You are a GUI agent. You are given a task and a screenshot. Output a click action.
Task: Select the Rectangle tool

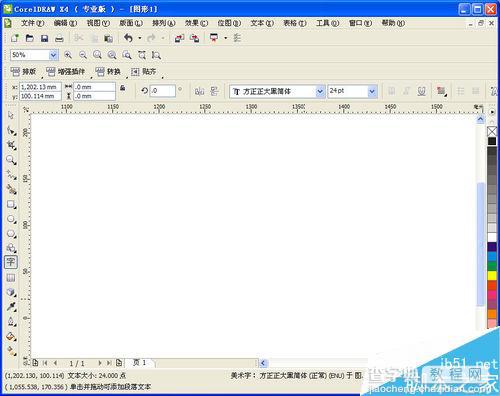coord(11,204)
